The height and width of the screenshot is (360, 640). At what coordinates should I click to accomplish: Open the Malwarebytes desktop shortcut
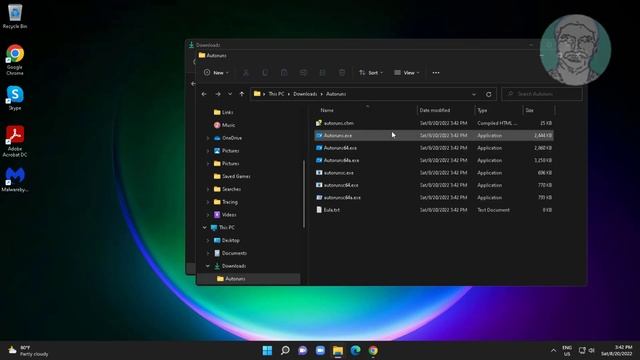pyautogui.click(x=15, y=180)
